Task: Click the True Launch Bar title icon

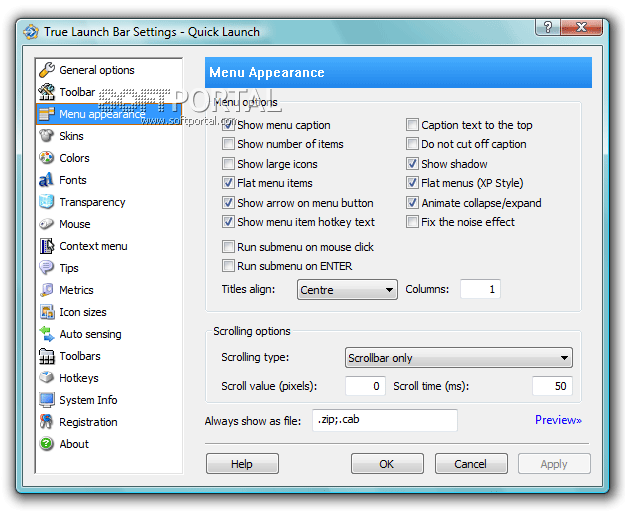Action: coord(31,32)
